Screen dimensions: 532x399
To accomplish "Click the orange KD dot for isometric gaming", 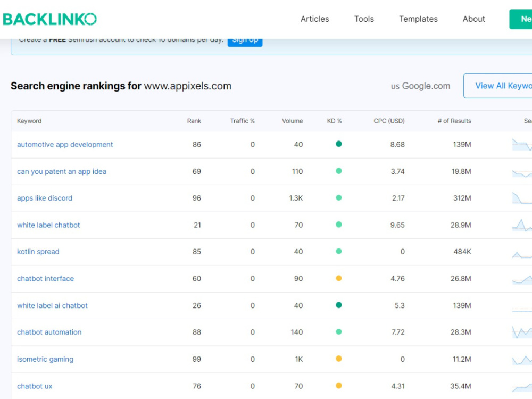I will (338, 358).
